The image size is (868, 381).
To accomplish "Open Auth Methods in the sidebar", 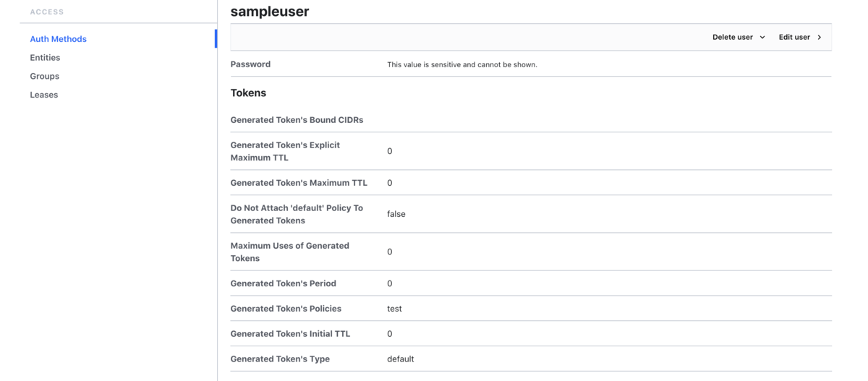I will point(58,39).
